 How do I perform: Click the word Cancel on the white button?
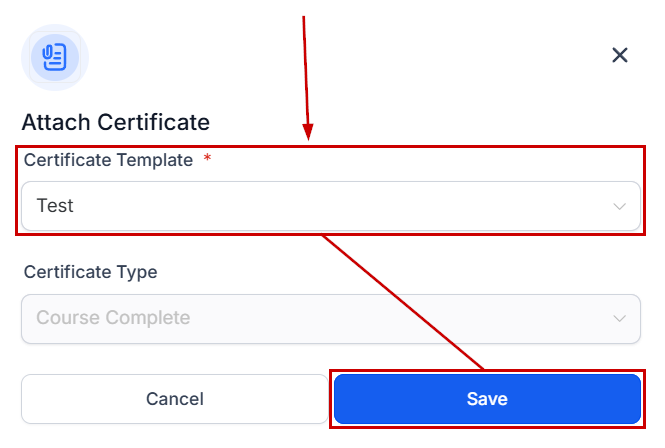[x=175, y=399]
